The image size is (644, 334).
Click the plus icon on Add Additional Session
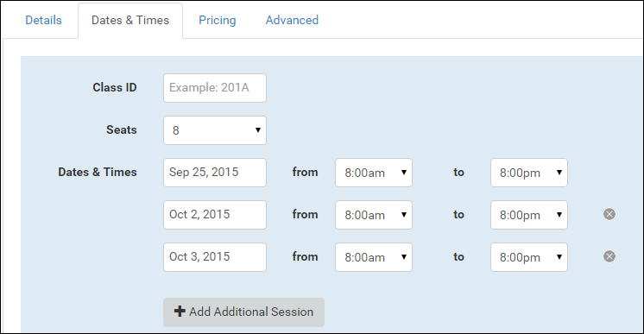(180, 312)
